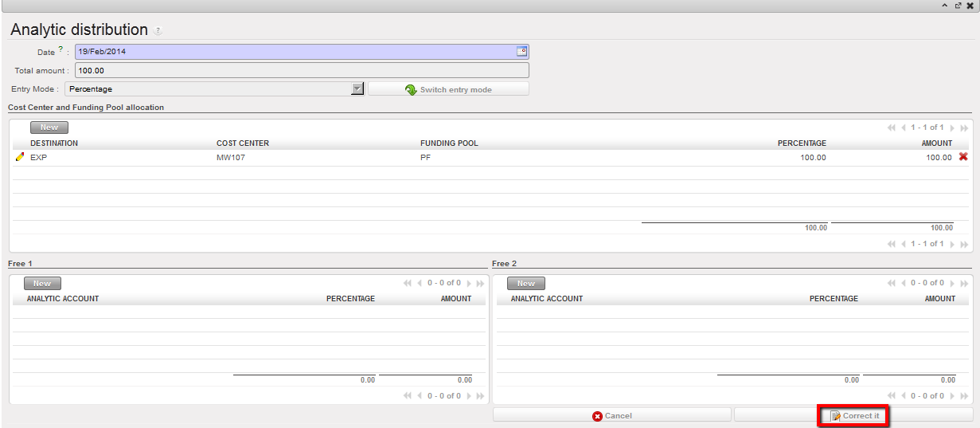Add new Free 1 line
The width and height of the screenshot is (980, 428).
[x=42, y=284]
